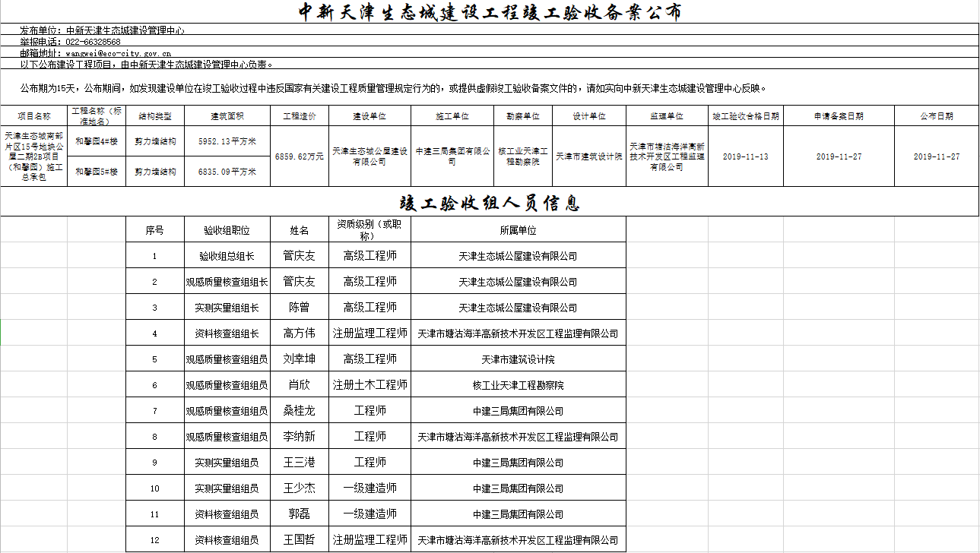The height and width of the screenshot is (553, 980).
Task: Click the 施工单位 header cell
Action: click(453, 116)
